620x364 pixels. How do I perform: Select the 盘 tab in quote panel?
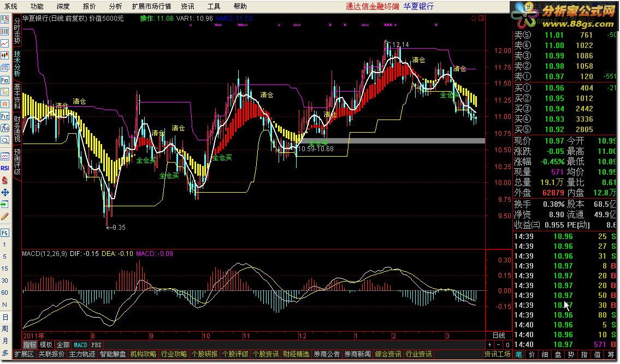[558, 355]
